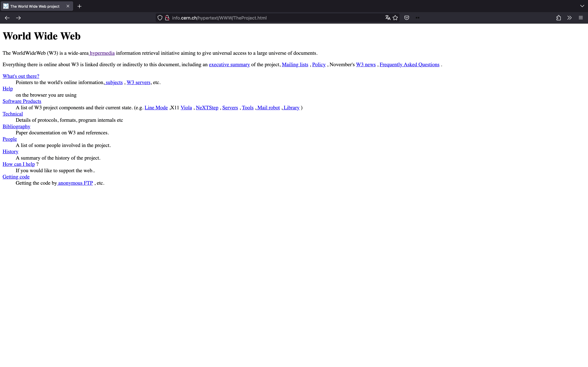Close The World Wide Web project tab
The width and height of the screenshot is (588, 367).
coord(68,6)
